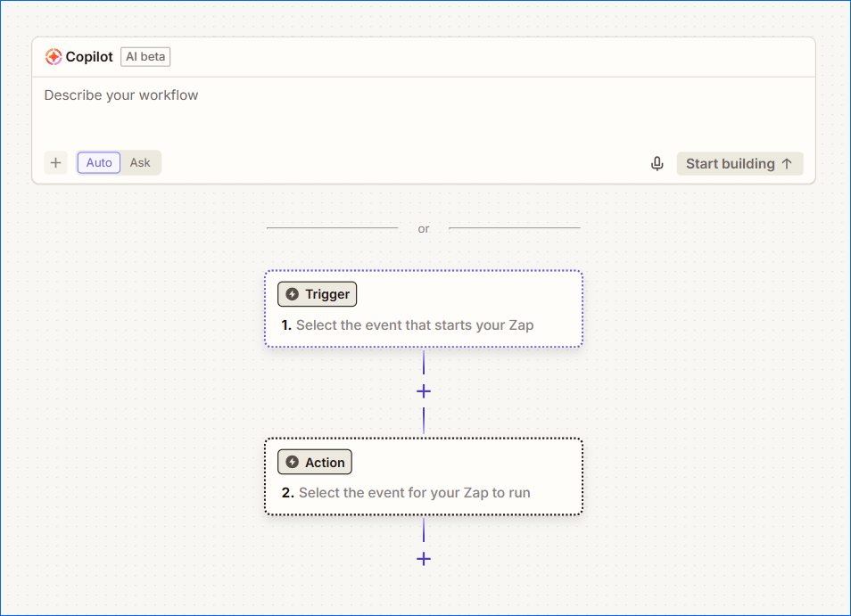Activate the microphone voice input

(x=657, y=164)
